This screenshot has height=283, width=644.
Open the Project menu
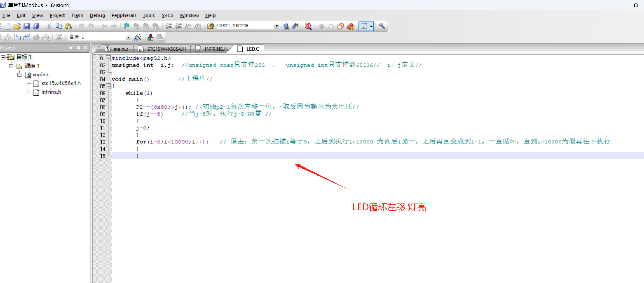[x=57, y=15]
